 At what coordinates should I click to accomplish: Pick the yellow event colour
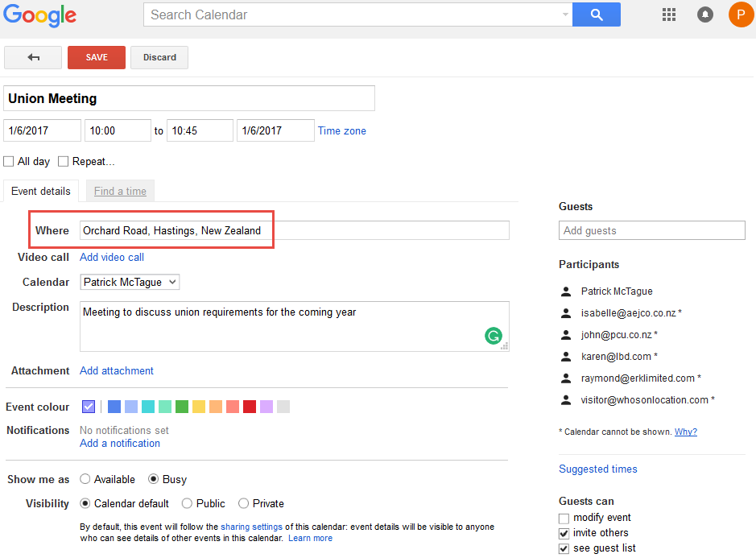[199, 407]
